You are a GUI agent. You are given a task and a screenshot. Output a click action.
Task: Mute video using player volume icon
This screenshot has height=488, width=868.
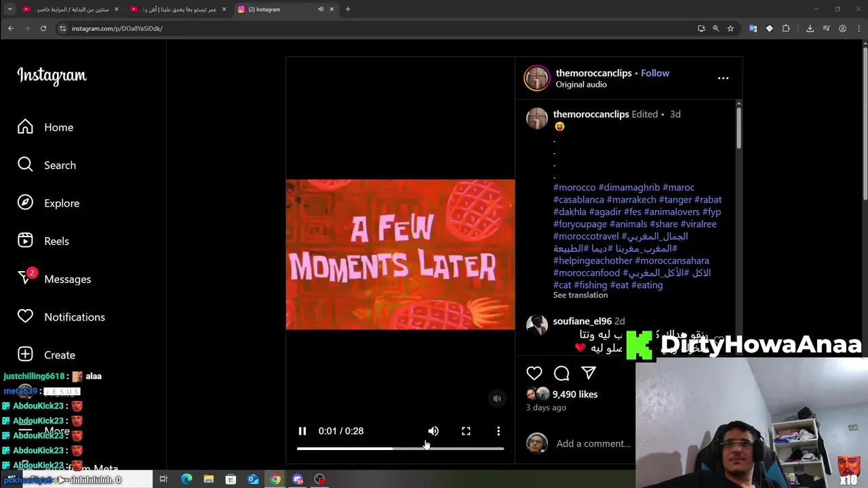433,431
